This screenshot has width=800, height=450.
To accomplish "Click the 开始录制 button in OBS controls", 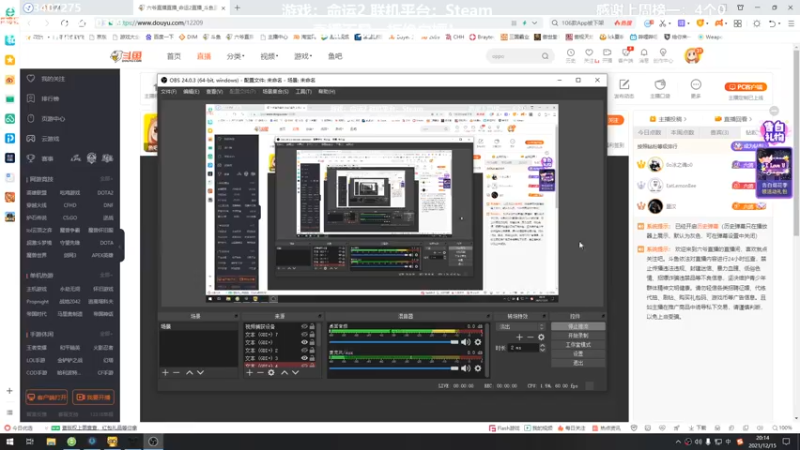I will click(x=578, y=336).
